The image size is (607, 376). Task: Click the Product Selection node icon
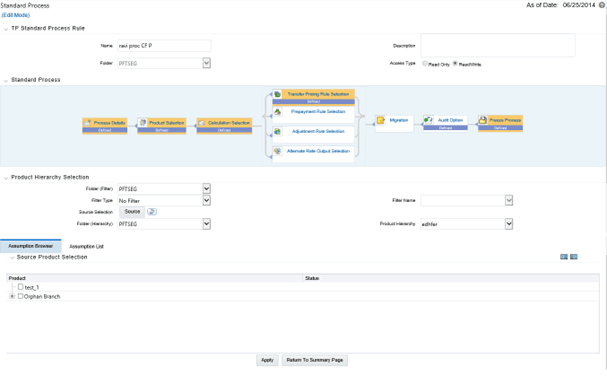click(x=142, y=122)
